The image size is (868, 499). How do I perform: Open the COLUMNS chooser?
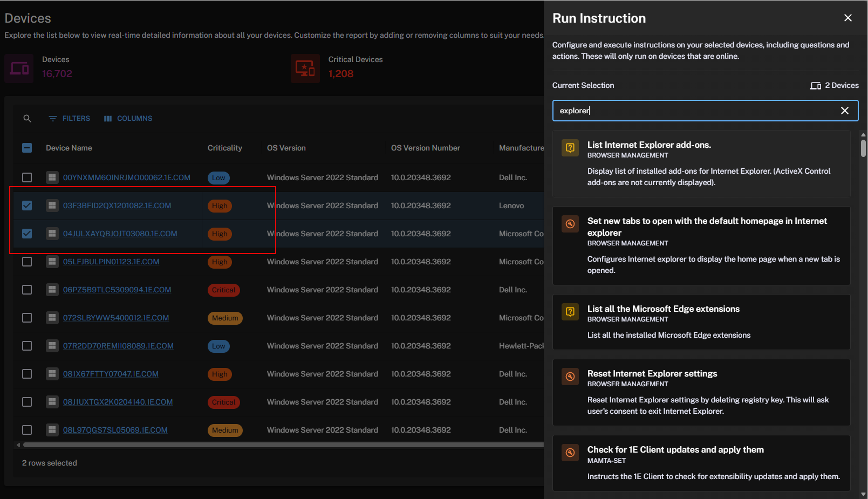[x=128, y=119]
